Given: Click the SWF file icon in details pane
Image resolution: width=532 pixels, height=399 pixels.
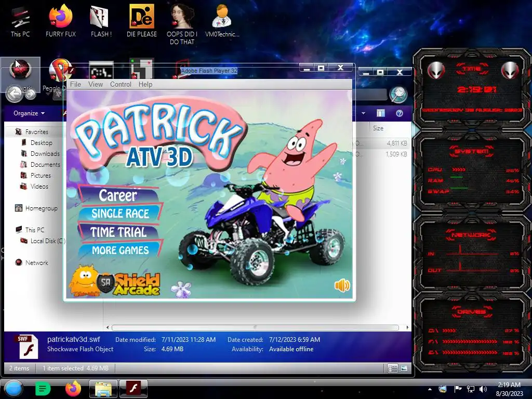Looking at the screenshot, I should 26,346.
